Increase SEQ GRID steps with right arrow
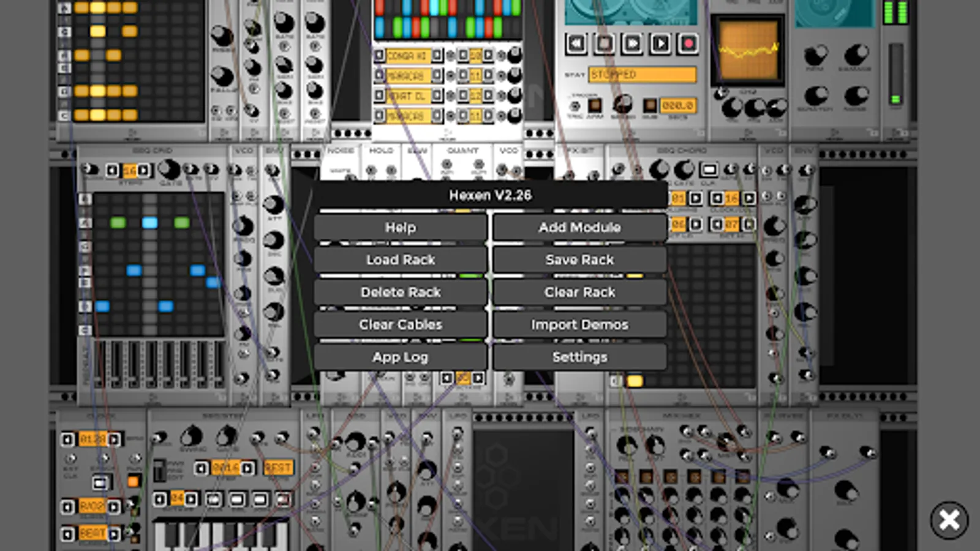The image size is (980, 551). click(x=144, y=170)
